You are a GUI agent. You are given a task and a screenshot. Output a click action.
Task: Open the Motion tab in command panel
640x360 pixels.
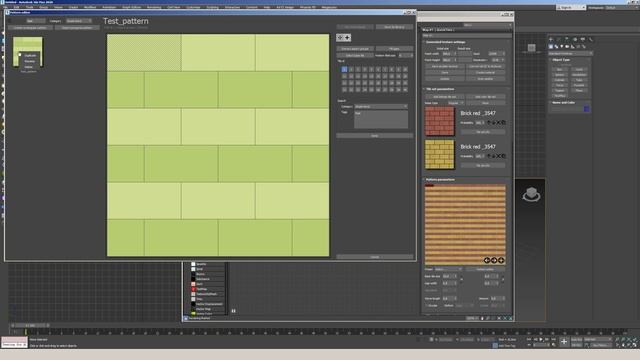coord(575,40)
